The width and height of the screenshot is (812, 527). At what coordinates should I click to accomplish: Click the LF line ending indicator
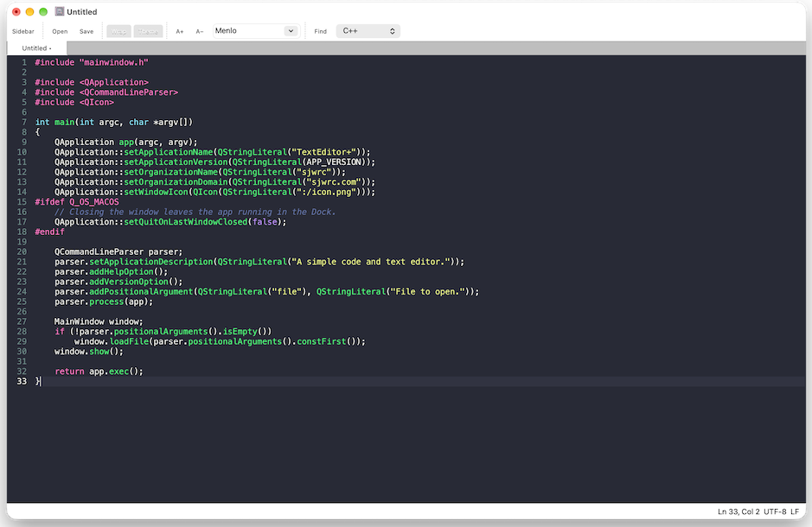795,511
